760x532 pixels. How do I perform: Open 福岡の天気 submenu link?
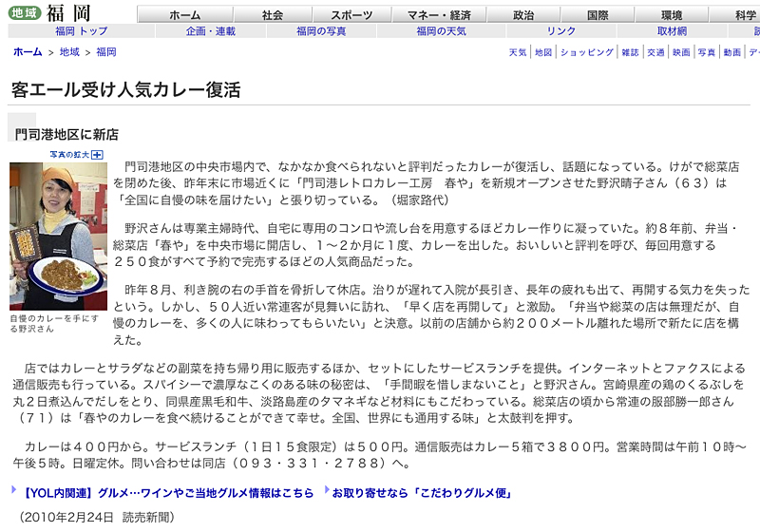pos(441,31)
